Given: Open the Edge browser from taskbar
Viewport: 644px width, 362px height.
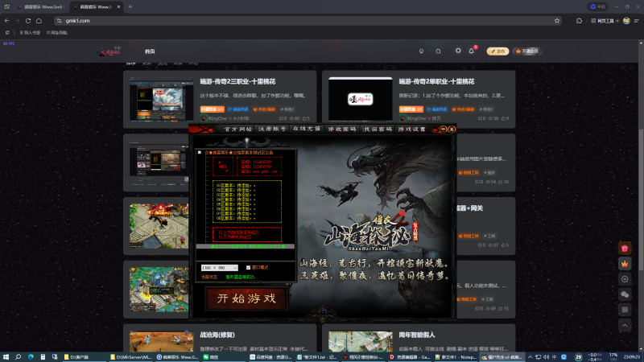Looking at the screenshot, I should click(31, 357).
